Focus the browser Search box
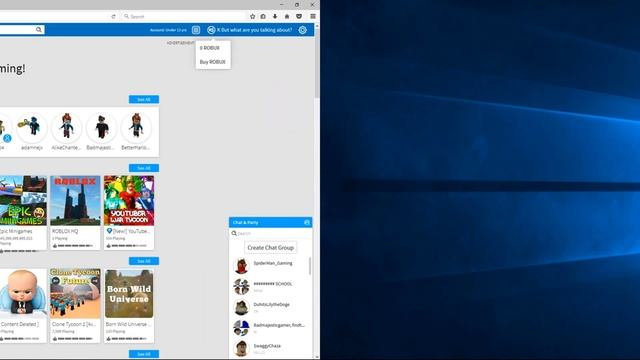 tap(184, 16)
